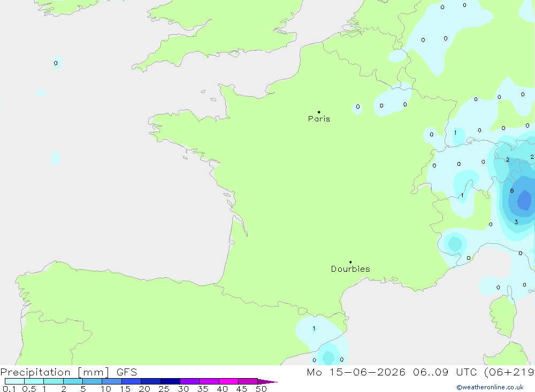Open the weatheronline.co.uk copyright link
Viewport: 535px width, 392px height.
(x=490, y=387)
